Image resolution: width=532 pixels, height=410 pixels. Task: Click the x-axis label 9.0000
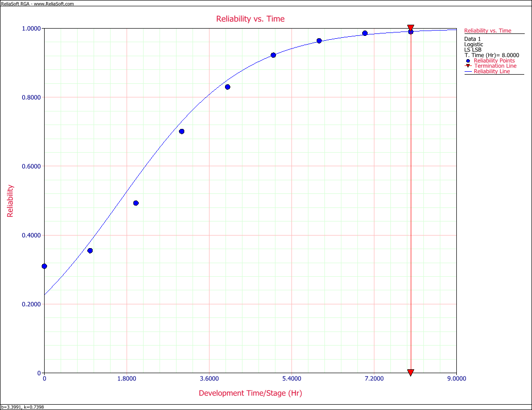coord(456,378)
